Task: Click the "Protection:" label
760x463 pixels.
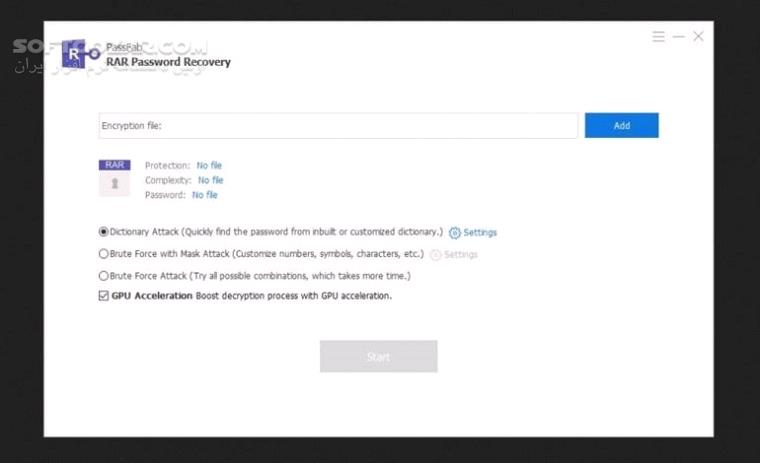Action: tap(168, 165)
